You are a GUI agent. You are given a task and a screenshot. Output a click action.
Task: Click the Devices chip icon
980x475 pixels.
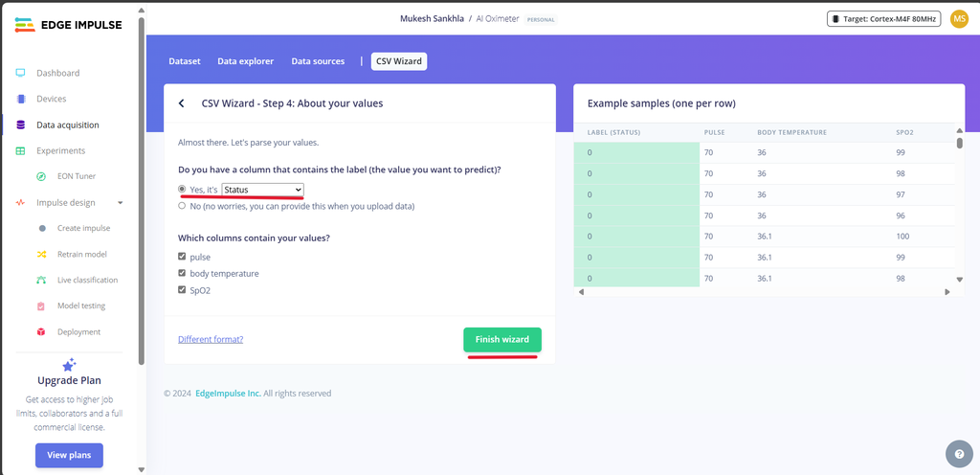21,99
